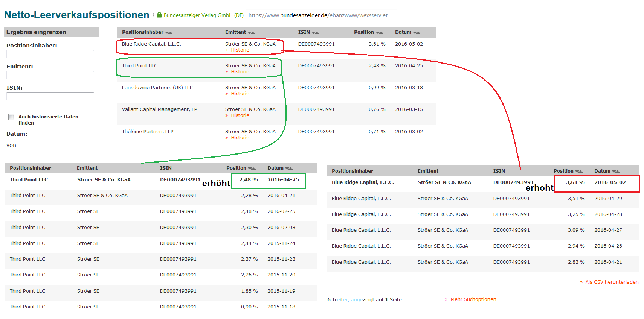
Task: Click Position up arrow in Third Point history table
Action: pos(253,169)
